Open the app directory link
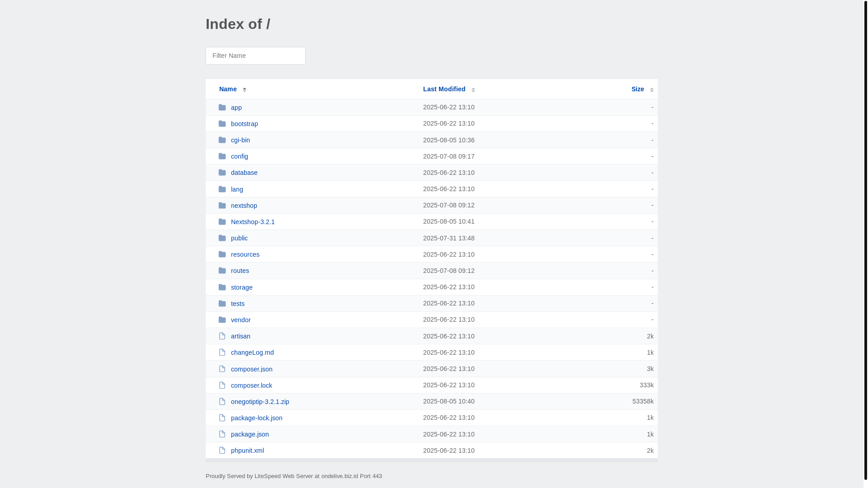The height and width of the screenshot is (488, 868). (x=236, y=108)
